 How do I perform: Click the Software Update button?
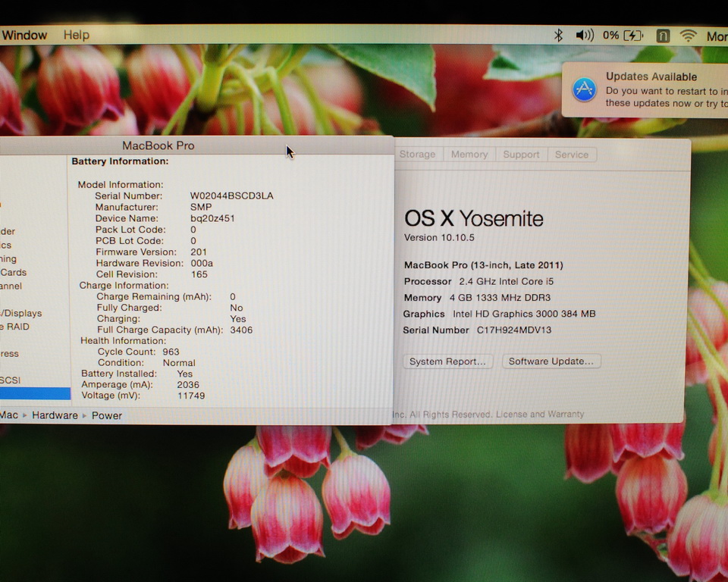(551, 361)
